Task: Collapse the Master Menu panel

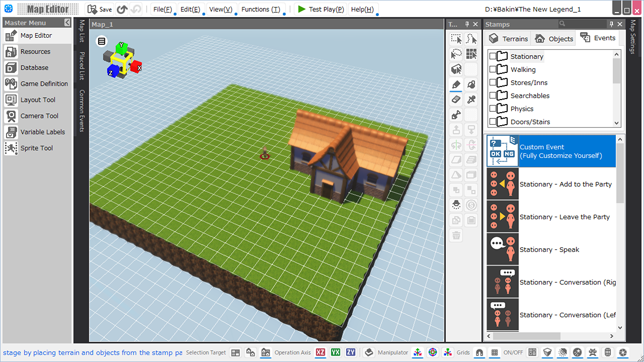Action: point(67,23)
